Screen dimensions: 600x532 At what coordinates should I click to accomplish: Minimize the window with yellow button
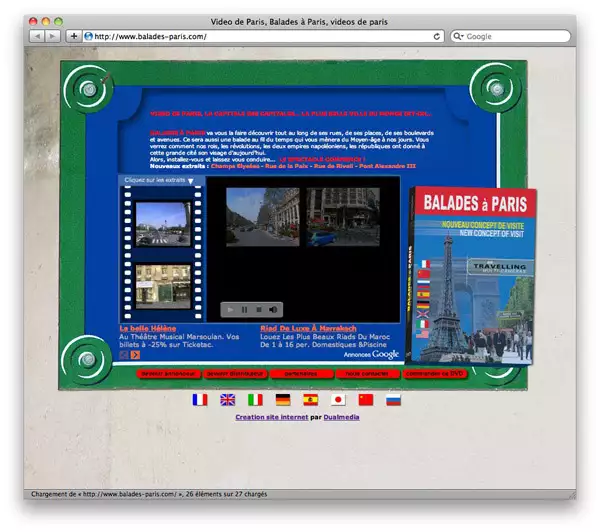click(46, 21)
